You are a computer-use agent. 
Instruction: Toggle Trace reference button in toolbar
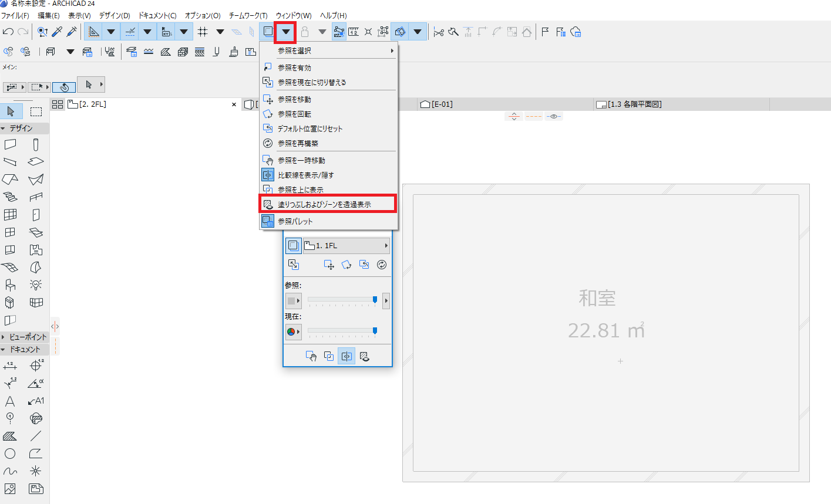coord(268,32)
